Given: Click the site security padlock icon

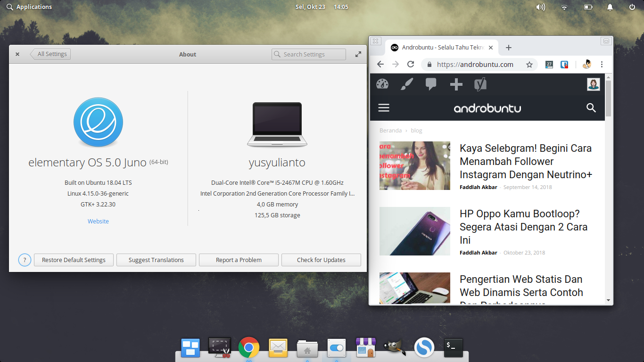Looking at the screenshot, I should pyautogui.click(x=429, y=64).
